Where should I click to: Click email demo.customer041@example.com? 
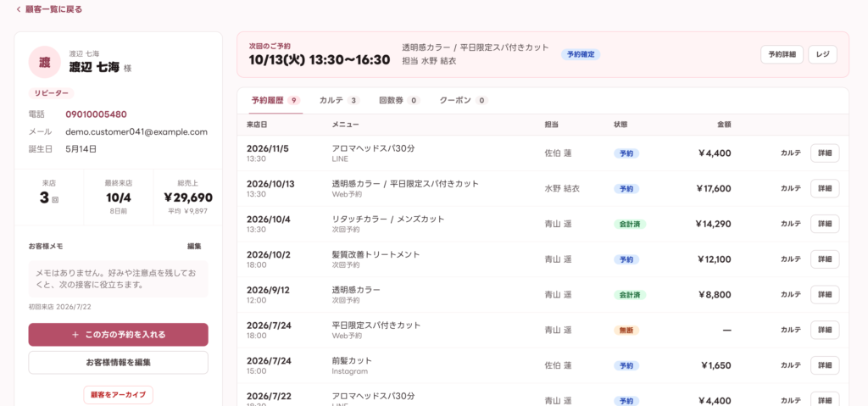click(x=136, y=132)
